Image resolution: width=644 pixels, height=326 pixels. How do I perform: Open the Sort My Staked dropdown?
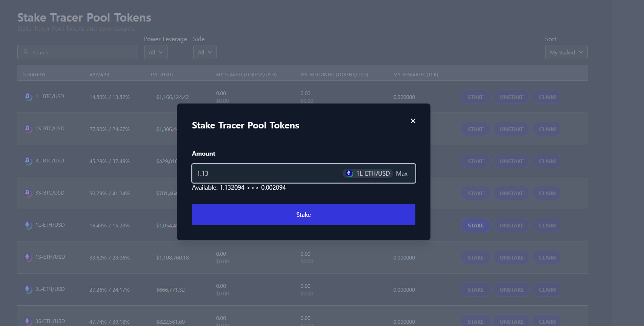pos(566,52)
